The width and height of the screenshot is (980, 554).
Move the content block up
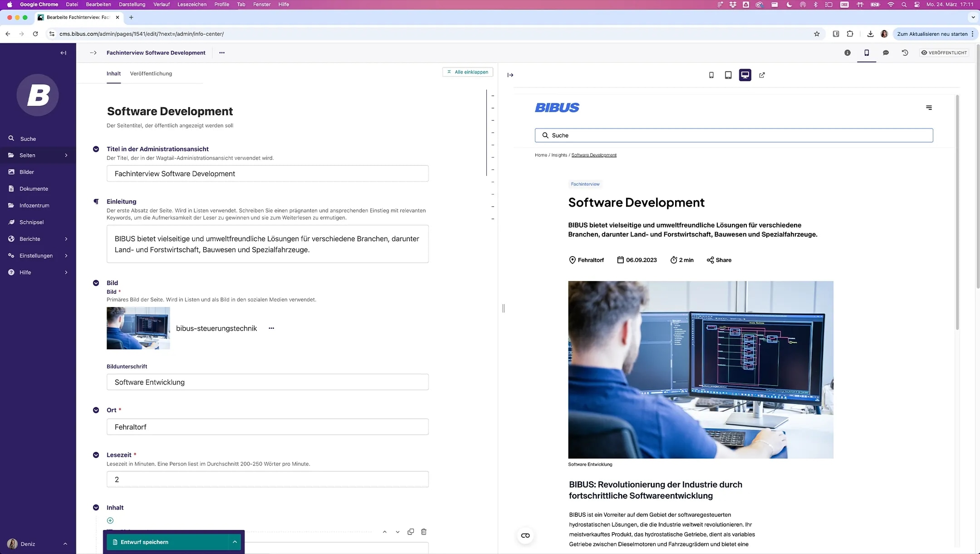(385, 532)
